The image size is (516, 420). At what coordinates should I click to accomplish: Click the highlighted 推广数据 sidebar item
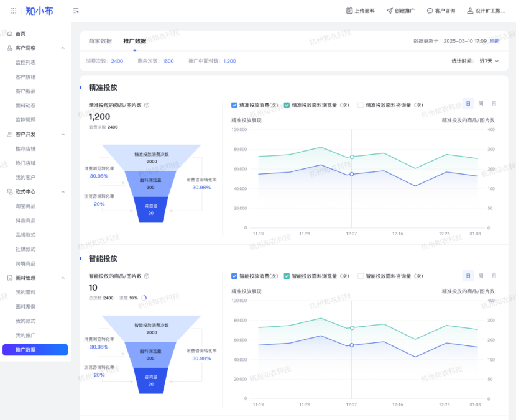click(35, 350)
